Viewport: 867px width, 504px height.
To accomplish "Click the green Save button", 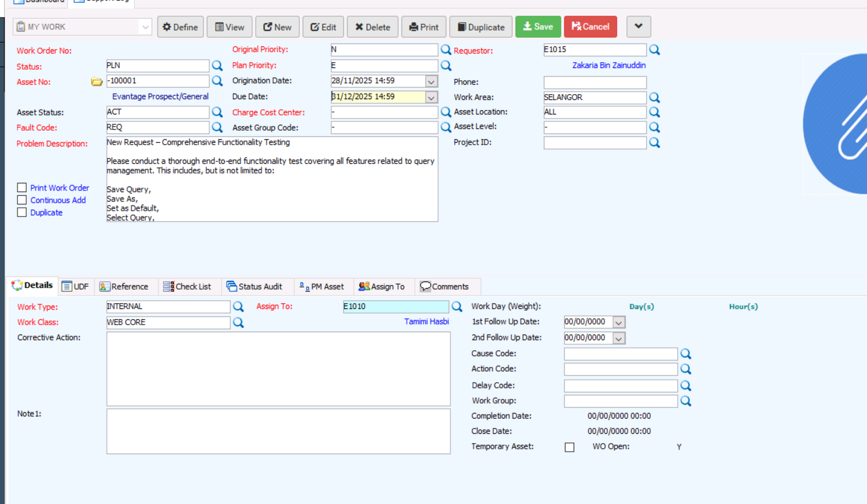I will tap(538, 27).
